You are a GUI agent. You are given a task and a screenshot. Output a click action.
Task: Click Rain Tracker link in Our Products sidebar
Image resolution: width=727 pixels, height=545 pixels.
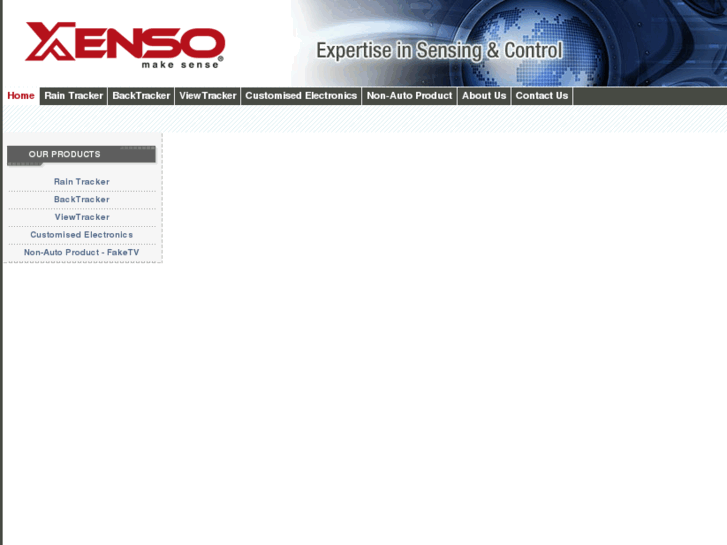(82, 182)
